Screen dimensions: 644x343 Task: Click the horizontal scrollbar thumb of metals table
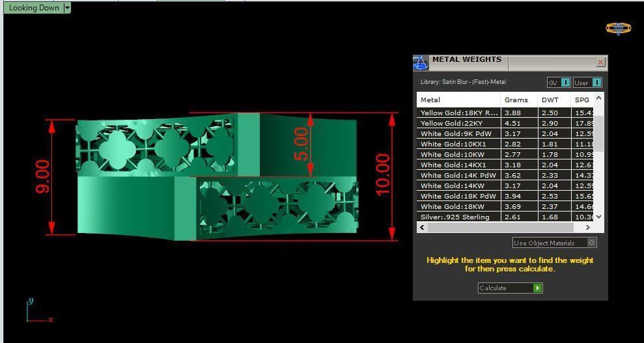[x=500, y=227]
